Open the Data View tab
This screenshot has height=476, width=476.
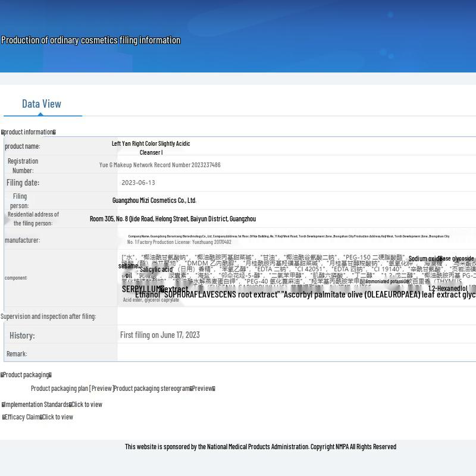(42, 104)
